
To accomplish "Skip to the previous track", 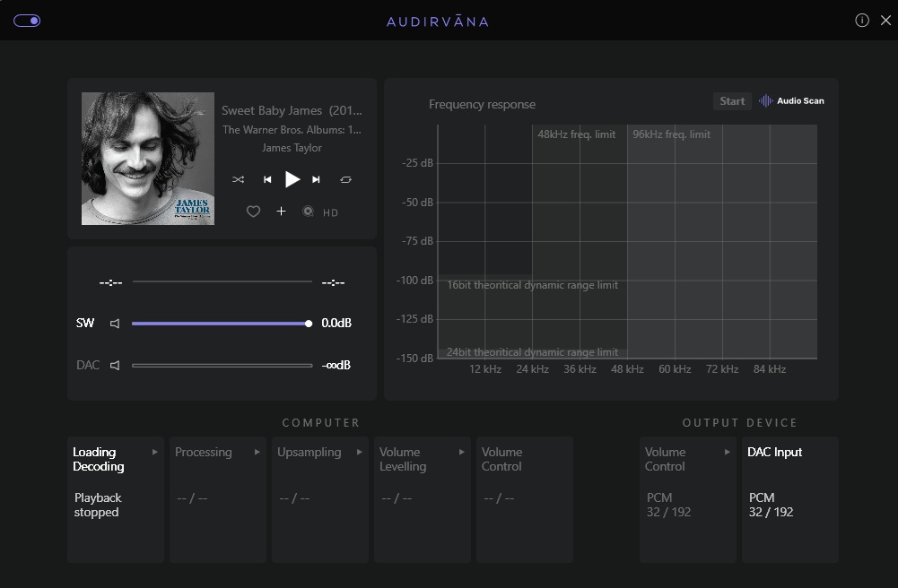I will click(x=267, y=179).
